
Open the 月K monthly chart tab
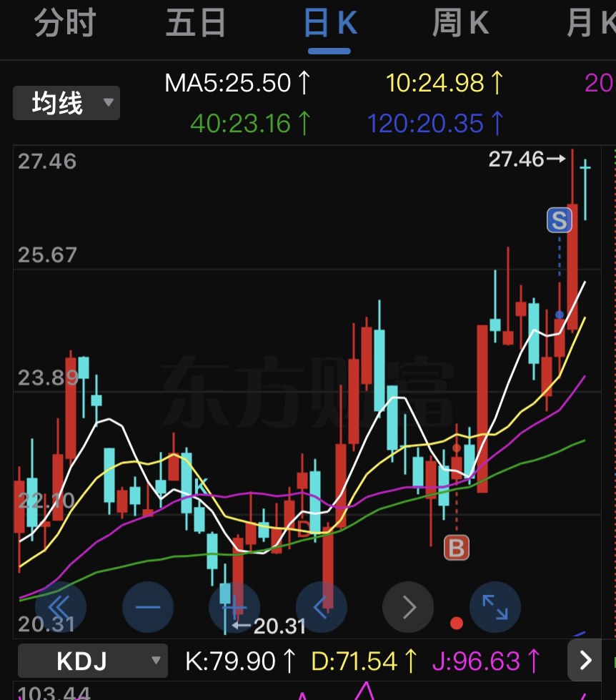(x=592, y=23)
